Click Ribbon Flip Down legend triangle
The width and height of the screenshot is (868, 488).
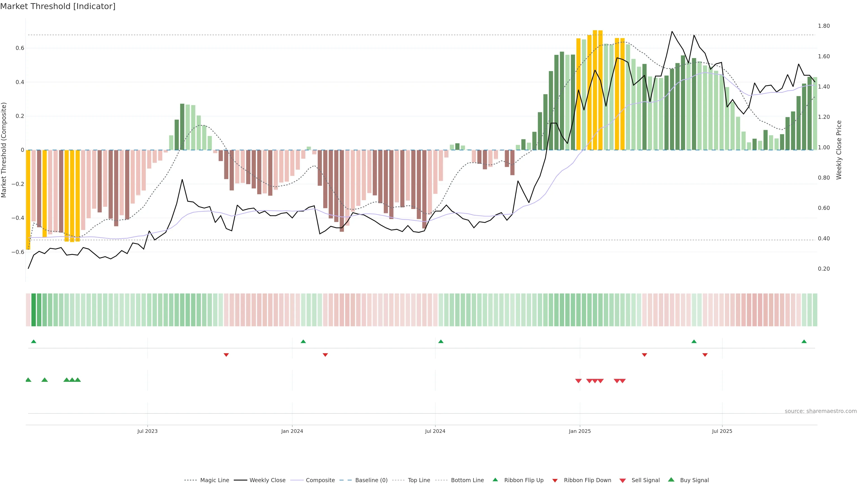pyautogui.click(x=555, y=481)
